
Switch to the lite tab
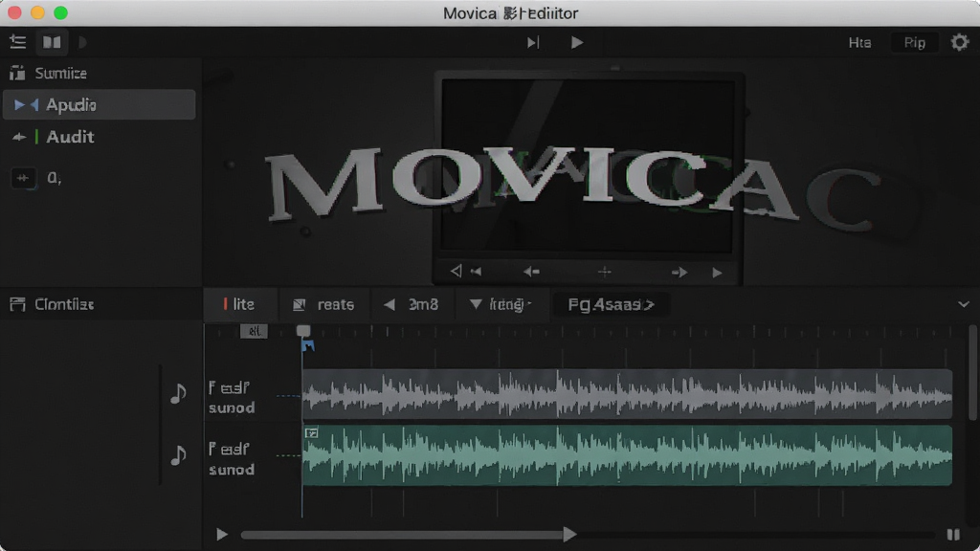click(240, 304)
